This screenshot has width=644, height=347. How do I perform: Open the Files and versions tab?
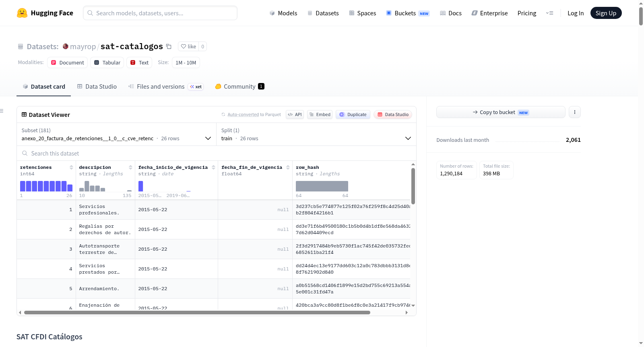tap(166, 86)
